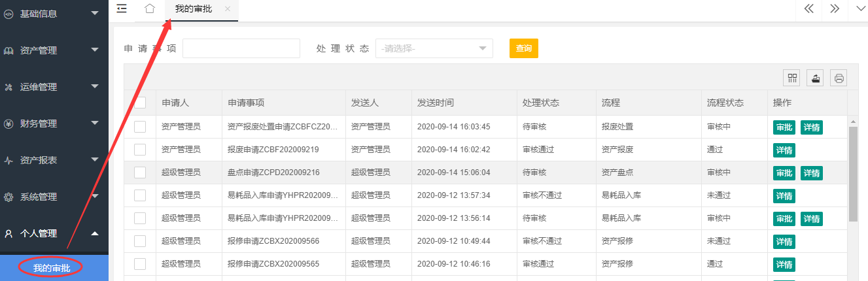The width and height of the screenshot is (868, 281).
Task: Check the 报修申请ZCBX202009566 row checkbox
Action: [x=140, y=241]
